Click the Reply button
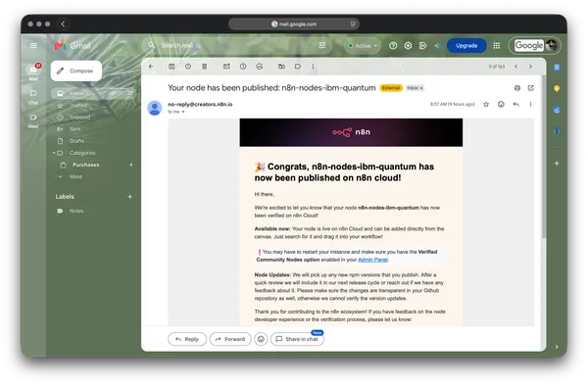Image resolution: width=588 pixels, height=385 pixels. pyautogui.click(x=187, y=339)
